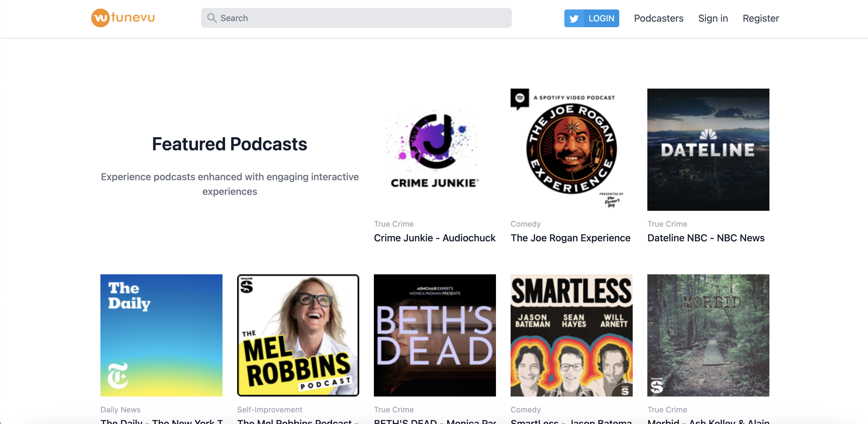Screen dimensions: 868x424
Task: Click the search magnifier icon
Action: (x=212, y=18)
